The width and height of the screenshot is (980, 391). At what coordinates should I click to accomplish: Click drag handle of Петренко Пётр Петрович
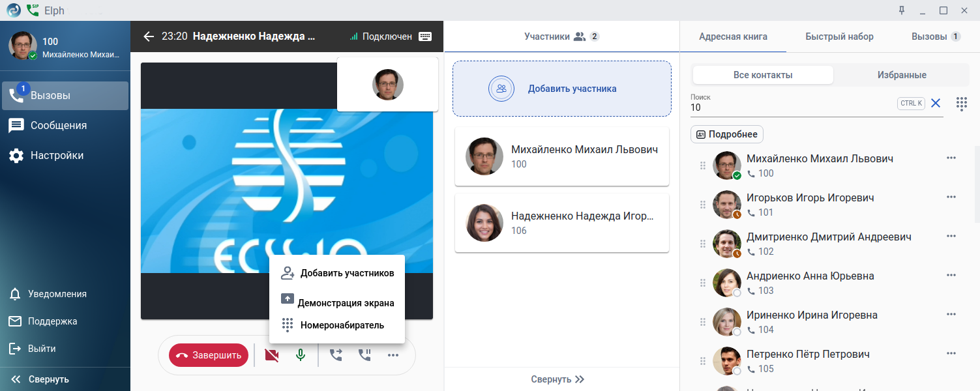coord(703,361)
